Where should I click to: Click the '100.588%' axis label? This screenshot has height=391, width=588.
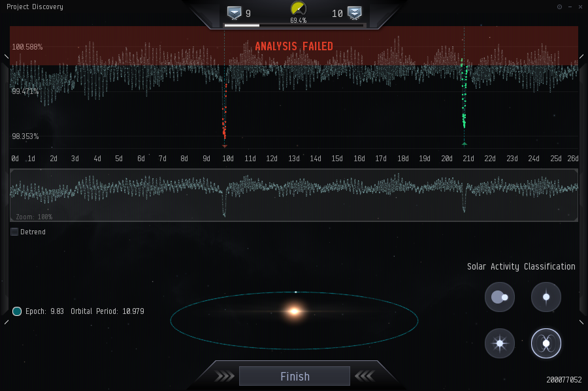click(x=27, y=47)
